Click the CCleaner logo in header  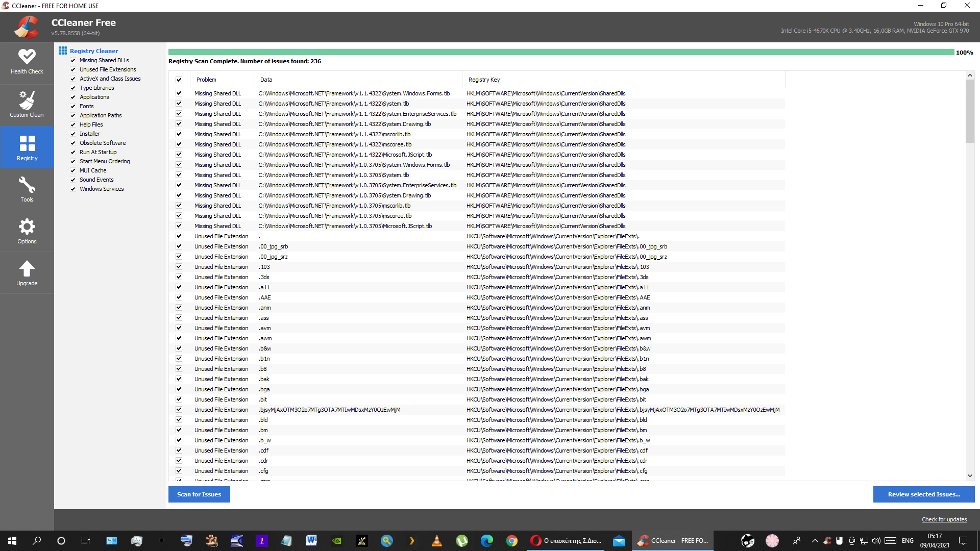(27, 27)
